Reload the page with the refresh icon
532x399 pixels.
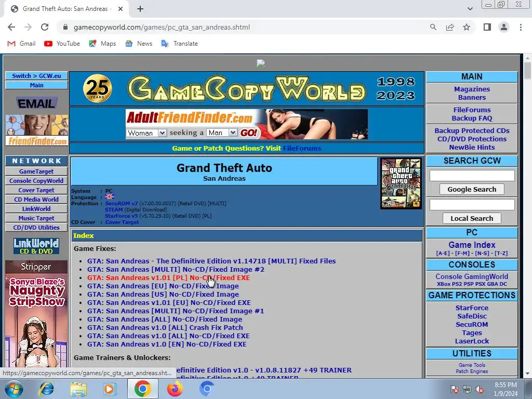pyautogui.click(x=45, y=27)
